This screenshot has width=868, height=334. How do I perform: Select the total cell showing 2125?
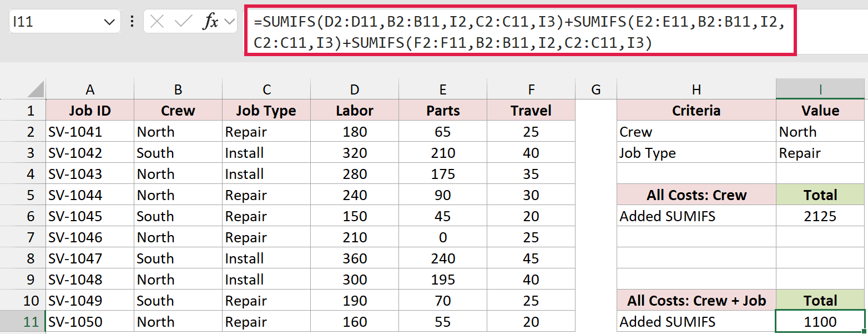820,216
